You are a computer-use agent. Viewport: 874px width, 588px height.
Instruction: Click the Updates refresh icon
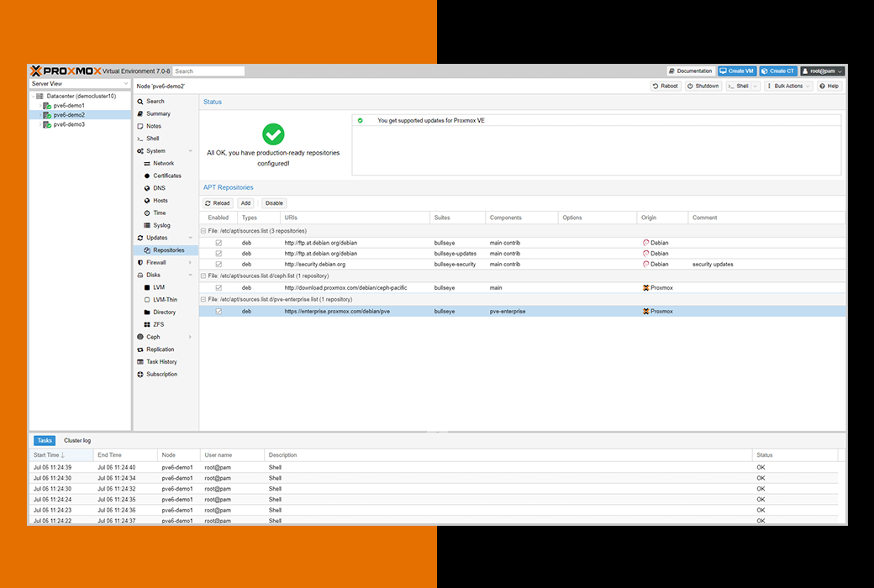pos(140,238)
